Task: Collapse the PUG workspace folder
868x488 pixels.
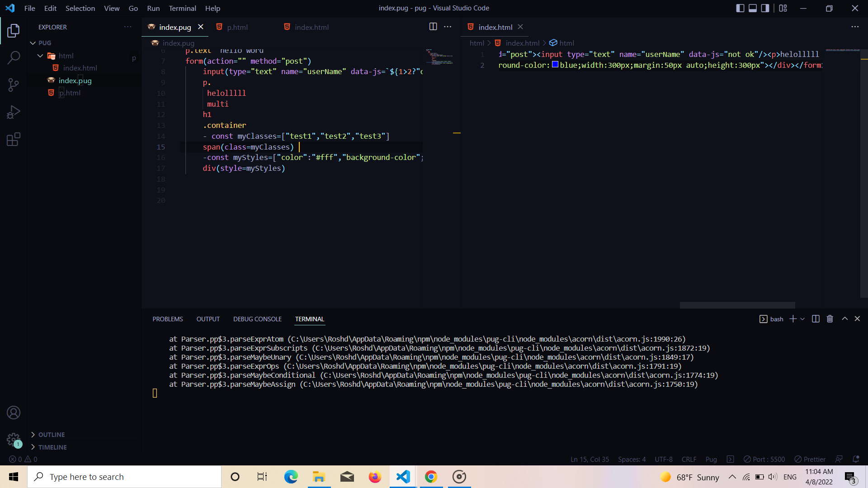Action: [33, 43]
